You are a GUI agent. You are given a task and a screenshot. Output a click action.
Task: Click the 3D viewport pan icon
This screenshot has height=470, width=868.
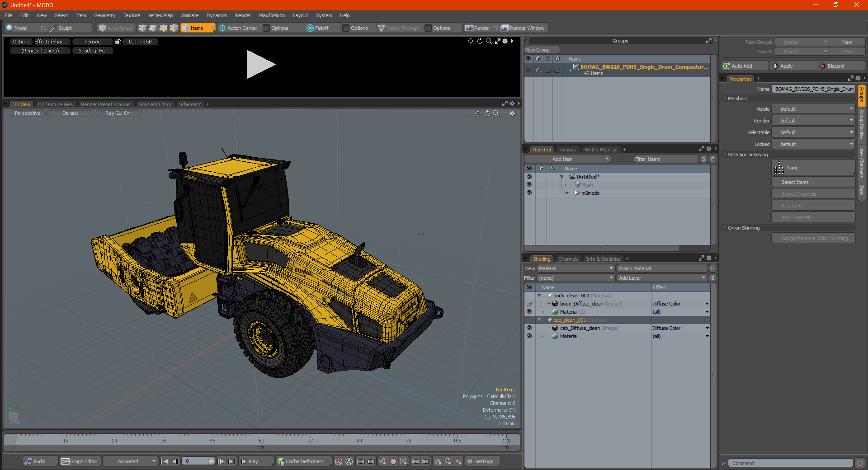coord(478,113)
